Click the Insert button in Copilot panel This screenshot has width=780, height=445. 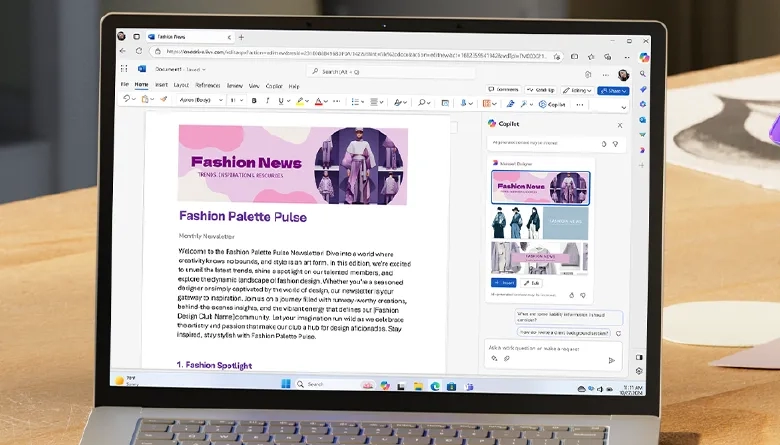503,283
